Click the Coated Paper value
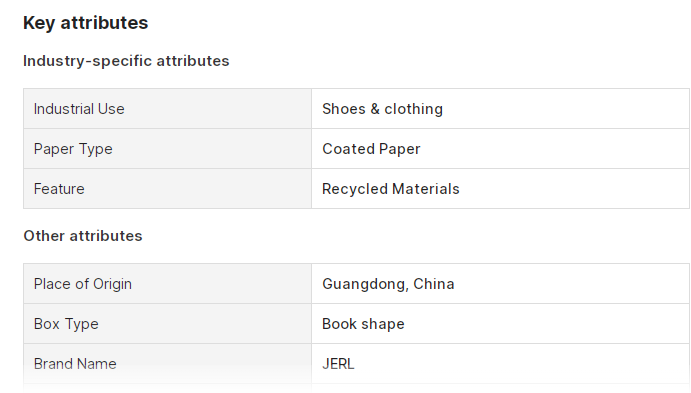691x393 pixels. coord(371,149)
